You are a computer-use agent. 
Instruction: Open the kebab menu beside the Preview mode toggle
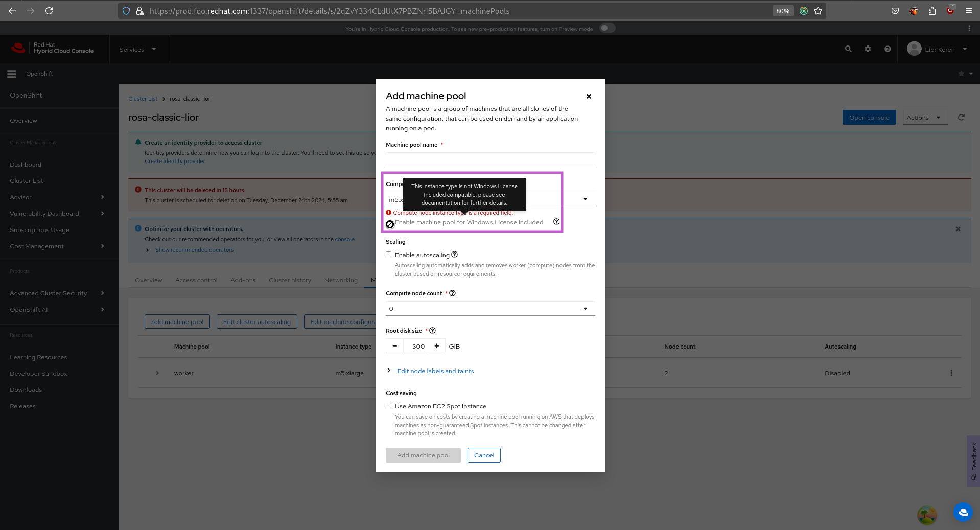click(x=969, y=29)
